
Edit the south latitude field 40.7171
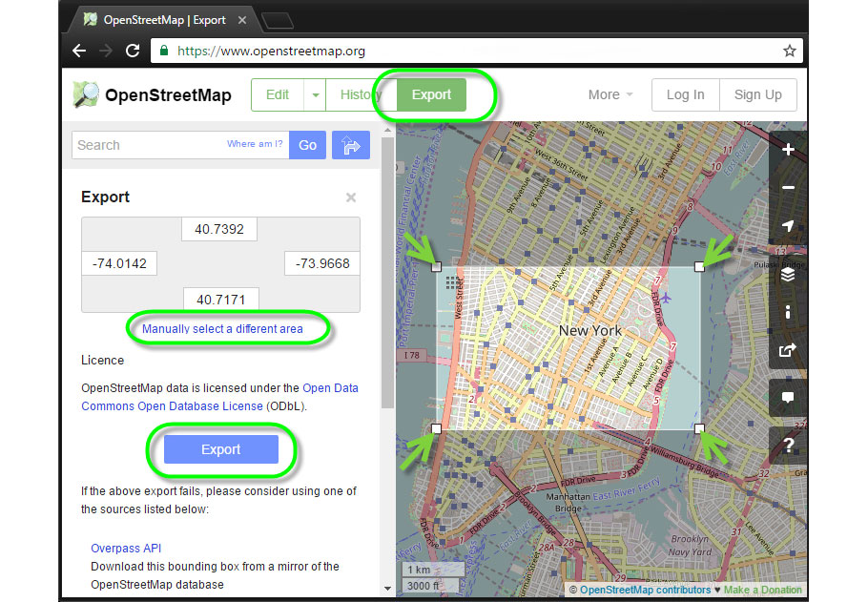click(x=221, y=300)
